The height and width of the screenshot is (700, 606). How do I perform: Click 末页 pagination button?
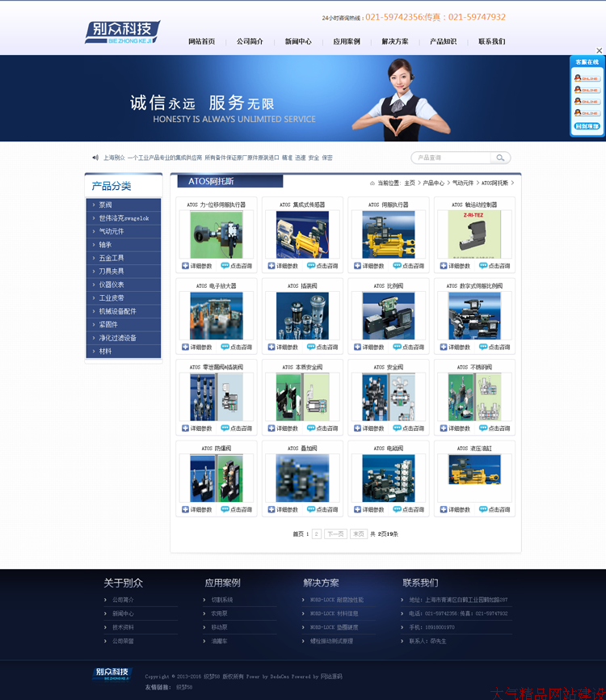click(x=358, y=534)
